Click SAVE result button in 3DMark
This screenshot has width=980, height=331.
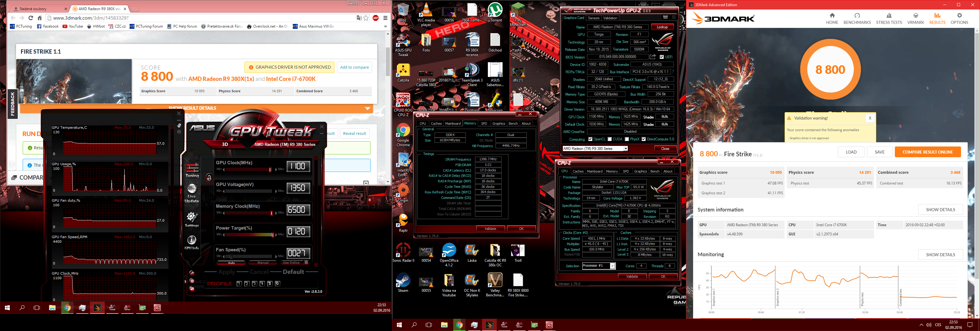coord(880,152)
